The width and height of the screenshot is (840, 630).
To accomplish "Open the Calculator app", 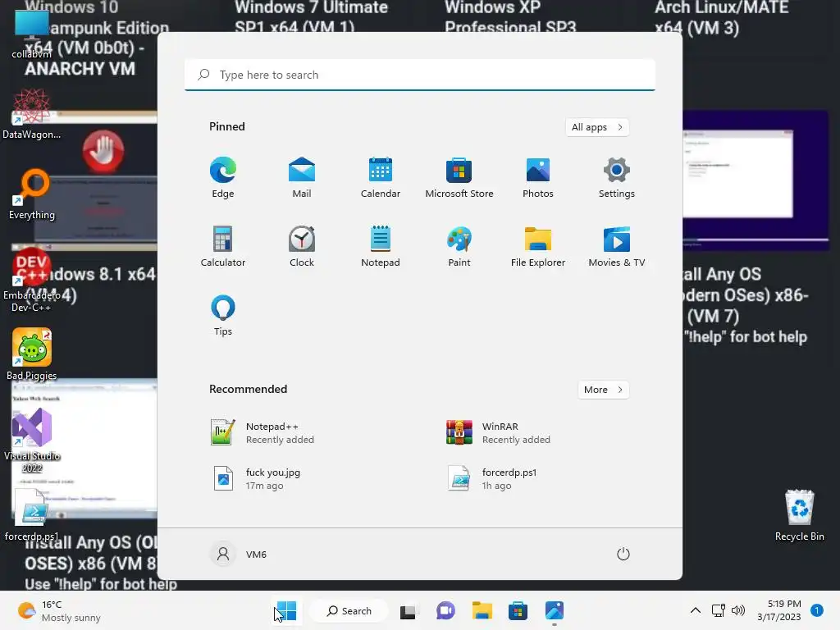I will click(x=223, y=246).
